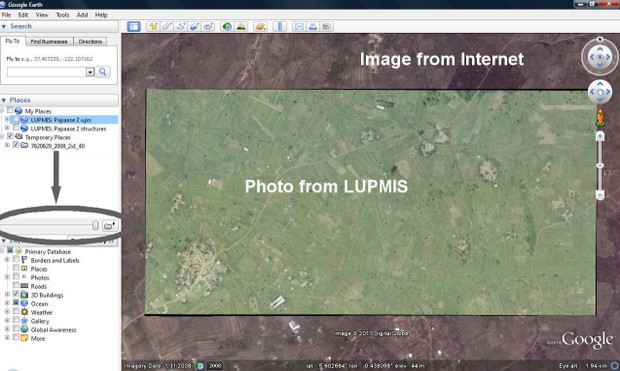Click the Email icon in toolbar
This screenshot has height=371, width=620.
coord(299,26)
